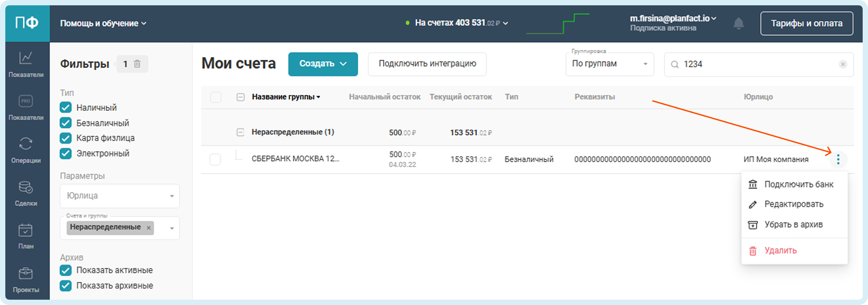Viewport: 868px width, 305px height.
Task: Disable the Показать архивные checkbox
Action: point(66,285)
